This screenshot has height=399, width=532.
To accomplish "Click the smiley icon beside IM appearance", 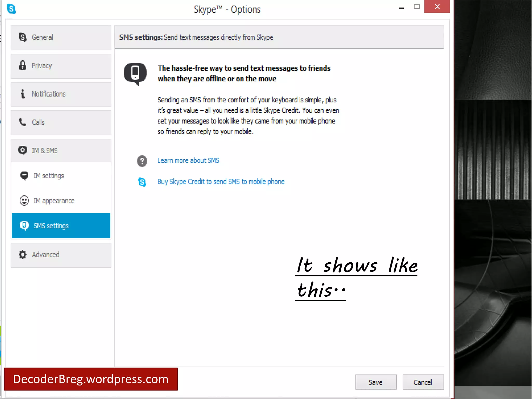I will click(24, 201).
